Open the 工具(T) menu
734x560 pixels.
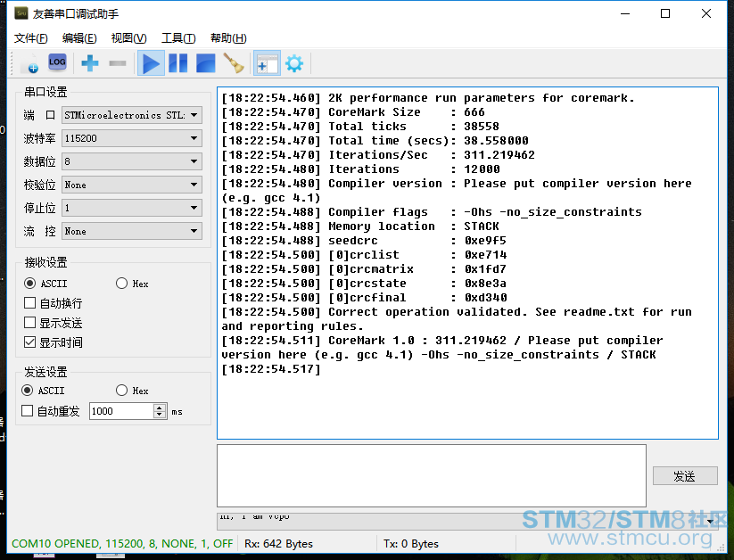[178, 38]
